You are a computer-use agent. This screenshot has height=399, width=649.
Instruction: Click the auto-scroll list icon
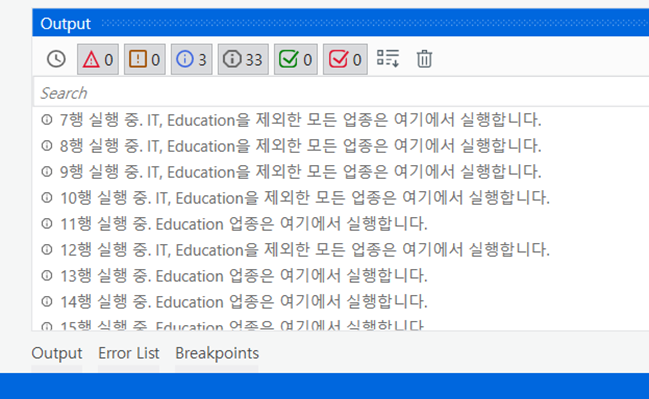point(388,58)
